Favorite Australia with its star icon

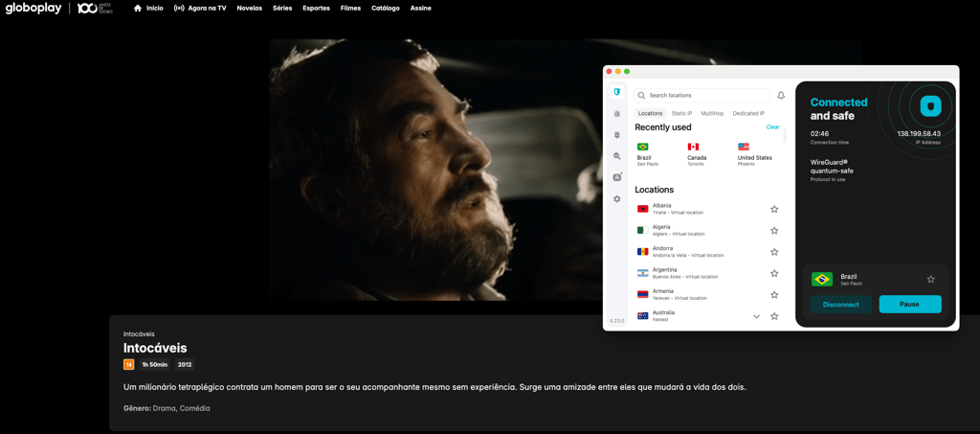click(x=774, y=316)
